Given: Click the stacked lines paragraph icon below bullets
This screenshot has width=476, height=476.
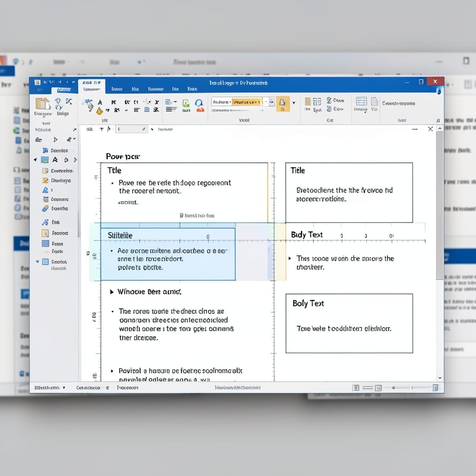Looking at the screenshot, I should pyautogui.click(x=171, y=109).
